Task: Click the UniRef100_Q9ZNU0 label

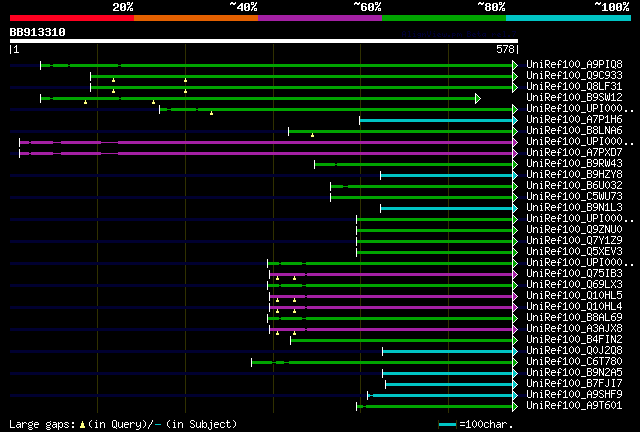Action: [574, 230]
